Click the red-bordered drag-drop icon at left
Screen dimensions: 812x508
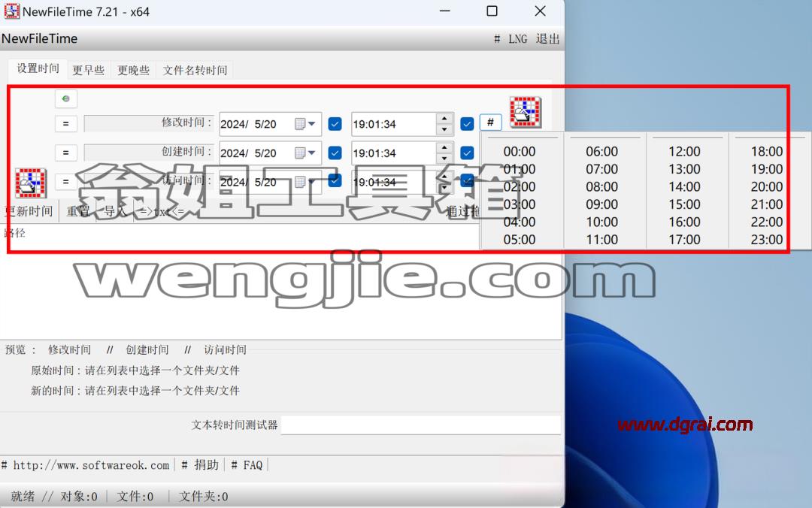click(x=31, y=183)
